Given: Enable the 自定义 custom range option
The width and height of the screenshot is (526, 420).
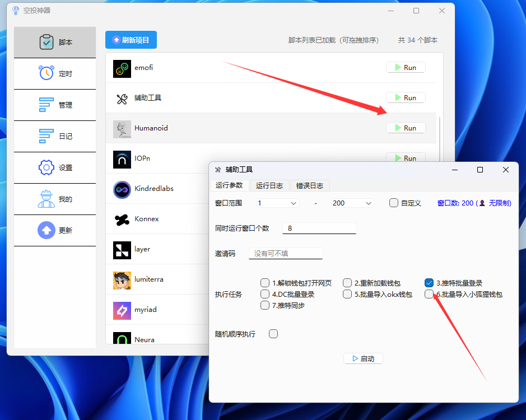Looking at the screenshot, I should (394, 203).
